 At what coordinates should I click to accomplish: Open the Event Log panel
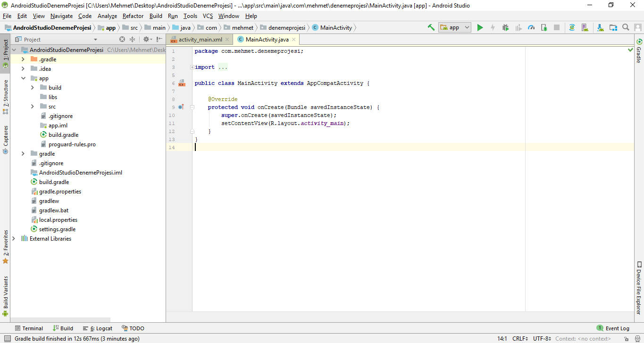tap(617, 328)
